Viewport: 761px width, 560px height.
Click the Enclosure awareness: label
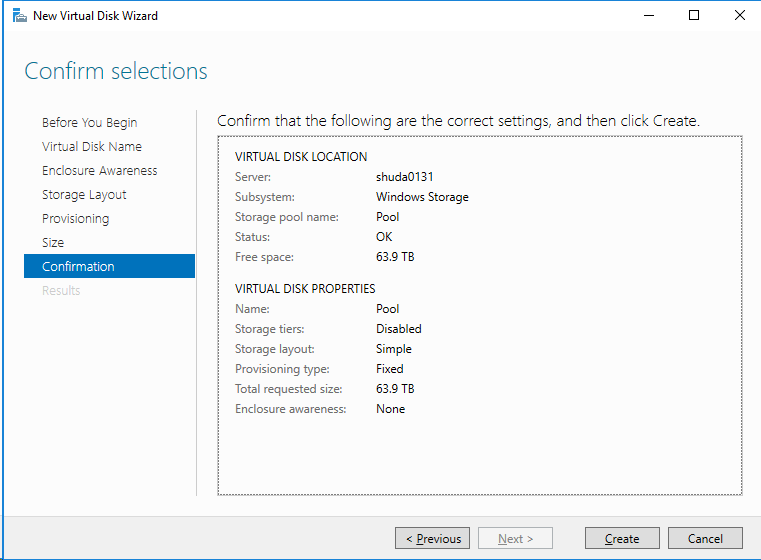point(290,409)
